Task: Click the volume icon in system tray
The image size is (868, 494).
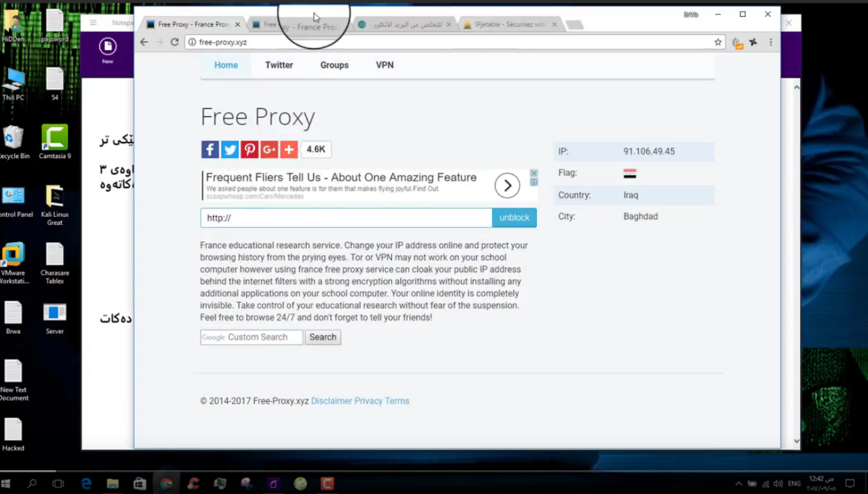Action: coord(778,484)
